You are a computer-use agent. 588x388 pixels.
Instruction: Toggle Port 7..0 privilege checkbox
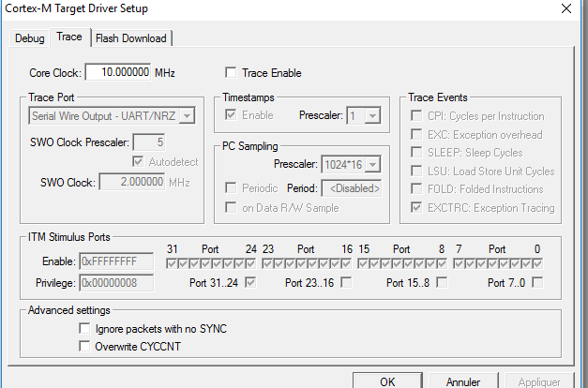tap(537, 282)
